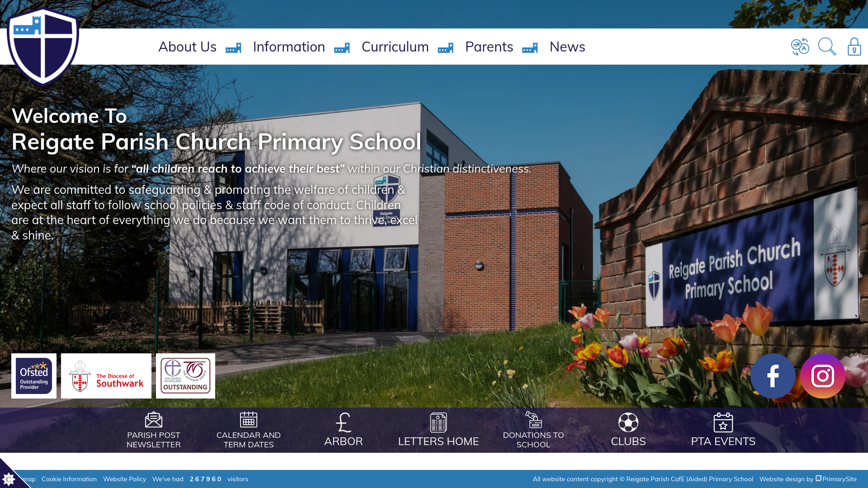Image resolution: width=868 pixels, height=488 pixels.
Task: Click the Church of England Outstanding badge
Action: (x=185, y=376)
